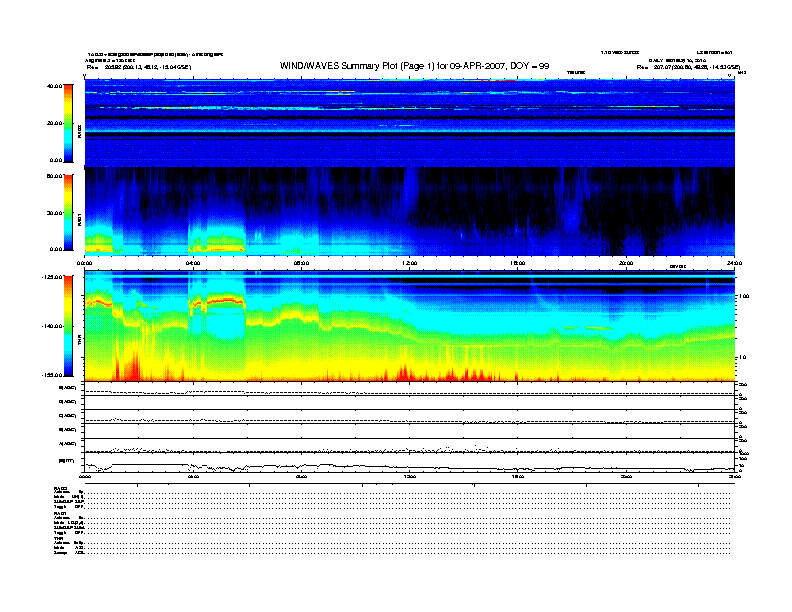
Task: Click the 04:00 label under RAD1 spectrogram
Action: pyautogui.click(x=193, y=263)
